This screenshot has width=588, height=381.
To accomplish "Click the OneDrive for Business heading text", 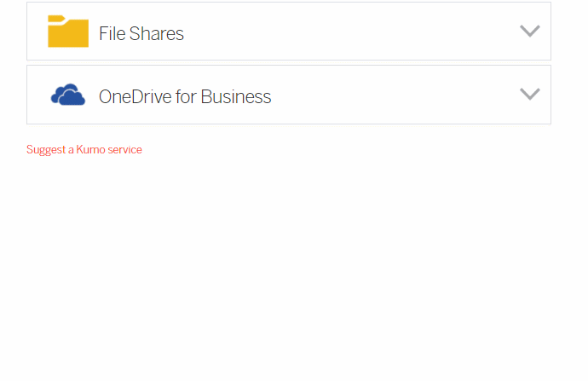I will pos(185,97).
